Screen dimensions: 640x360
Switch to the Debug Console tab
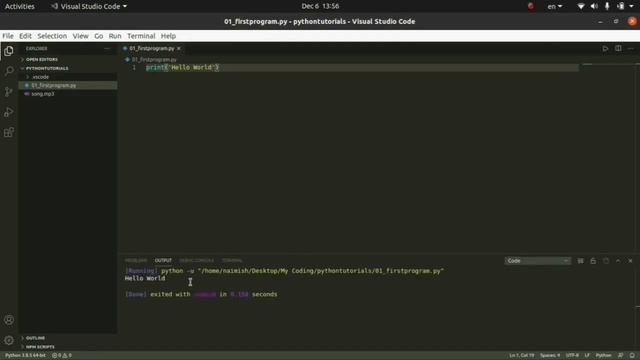click(196, 260)
